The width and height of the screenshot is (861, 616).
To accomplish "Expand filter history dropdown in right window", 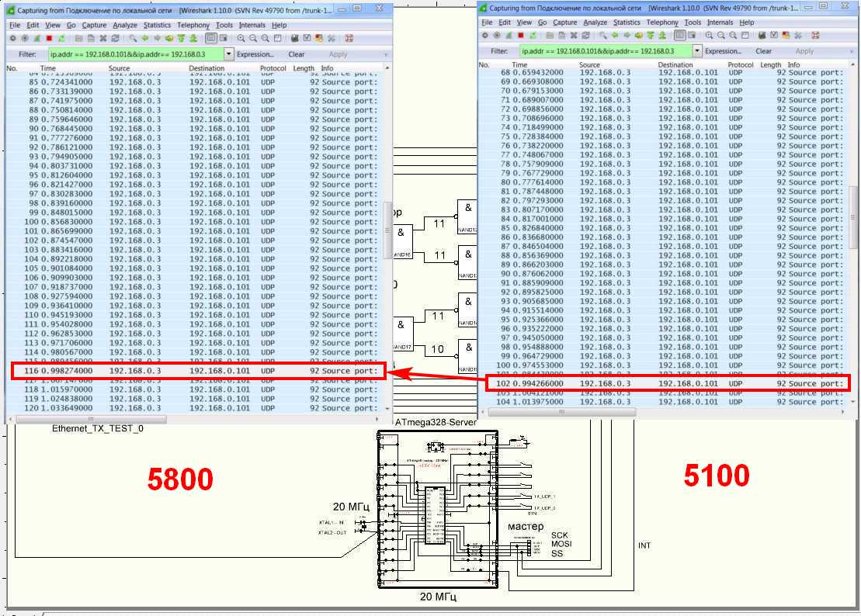I will pos(697,51).
